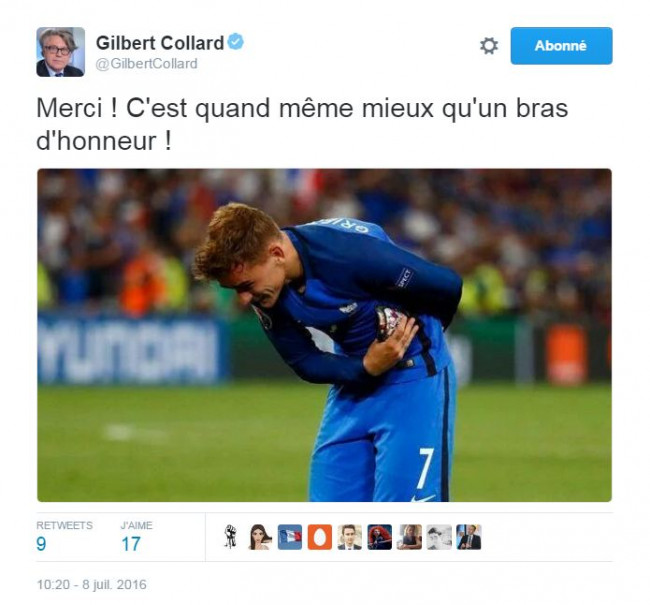
Task: Open the tweet's footballer photo
Action: [325, 335]
